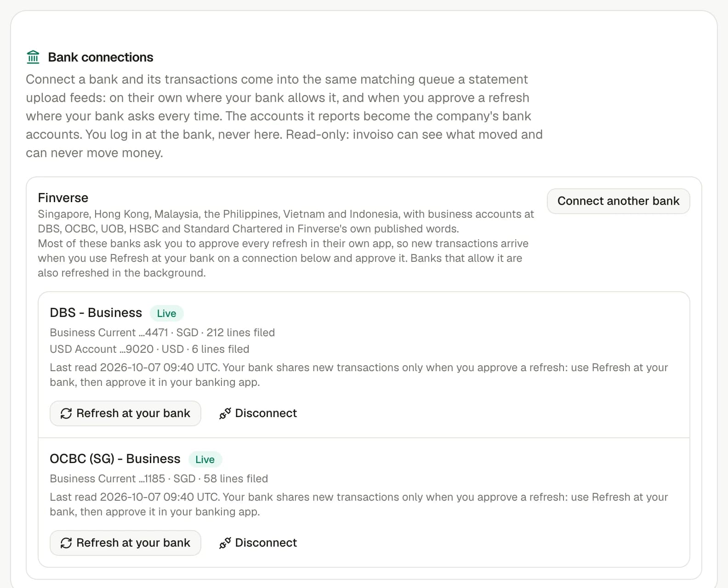Disconnect the DBS - Business connection
Screen dimensions: 728x588
258,413
